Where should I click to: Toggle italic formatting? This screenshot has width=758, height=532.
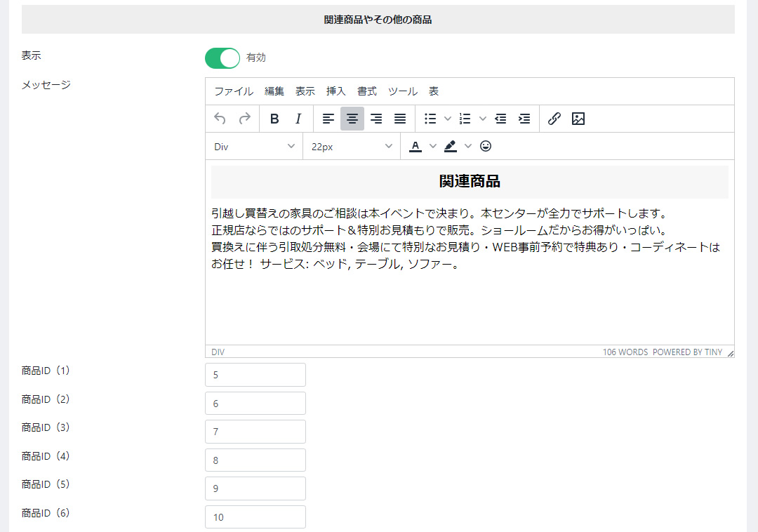pyautogui.click(x=298, y=119)
